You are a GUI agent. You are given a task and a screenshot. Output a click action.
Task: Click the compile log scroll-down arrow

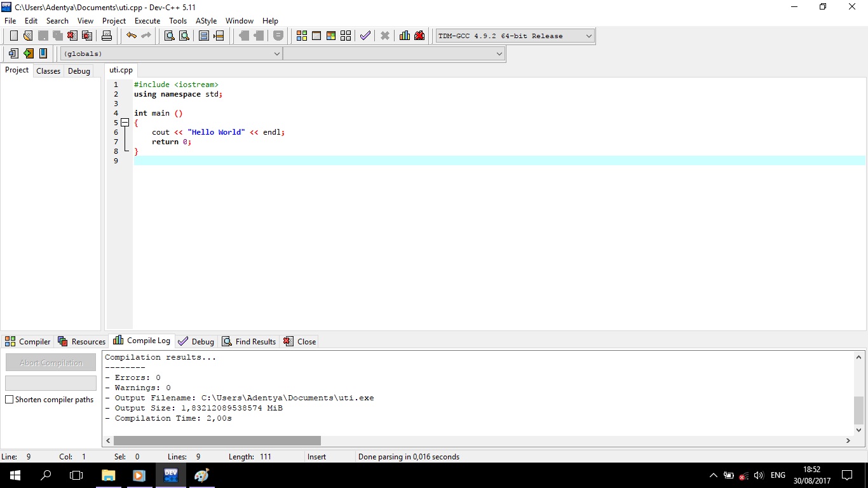[859, 430]
